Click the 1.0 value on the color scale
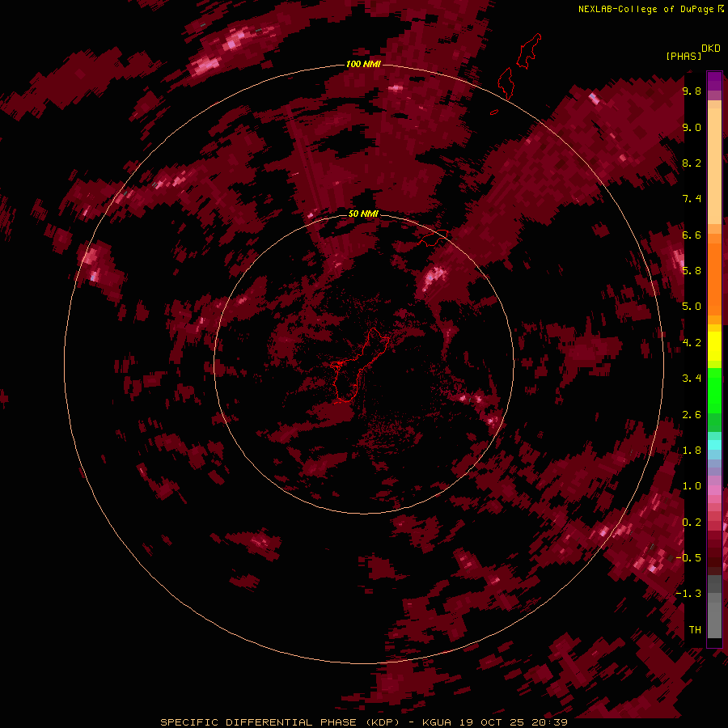Viewport: 728px width, 728px height. 692,486
